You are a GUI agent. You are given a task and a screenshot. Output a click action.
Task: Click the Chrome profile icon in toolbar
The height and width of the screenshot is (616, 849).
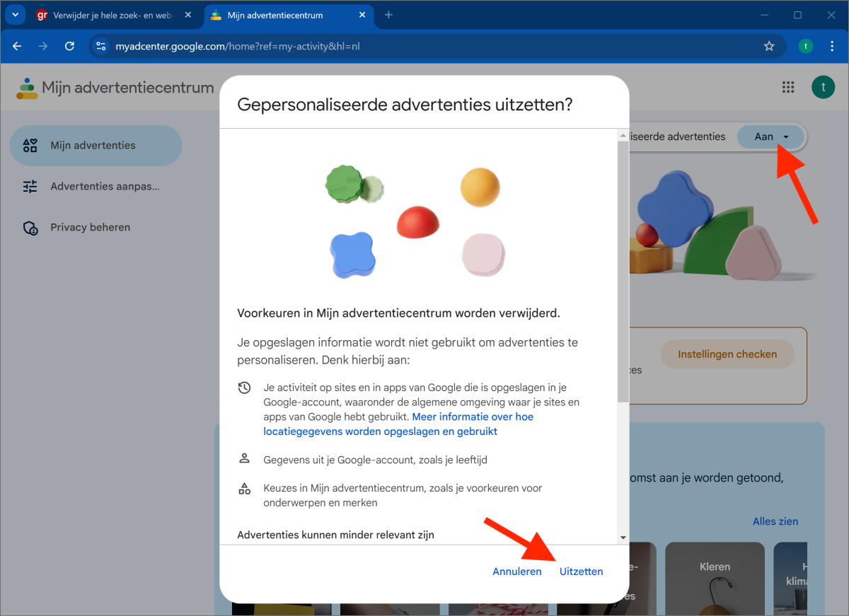[805, 46]
